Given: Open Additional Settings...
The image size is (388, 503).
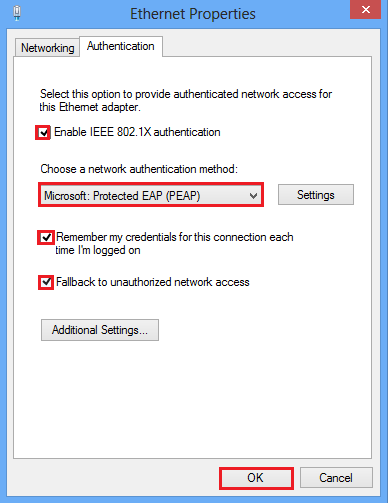Looking at the screenshot, I should 100,330.
